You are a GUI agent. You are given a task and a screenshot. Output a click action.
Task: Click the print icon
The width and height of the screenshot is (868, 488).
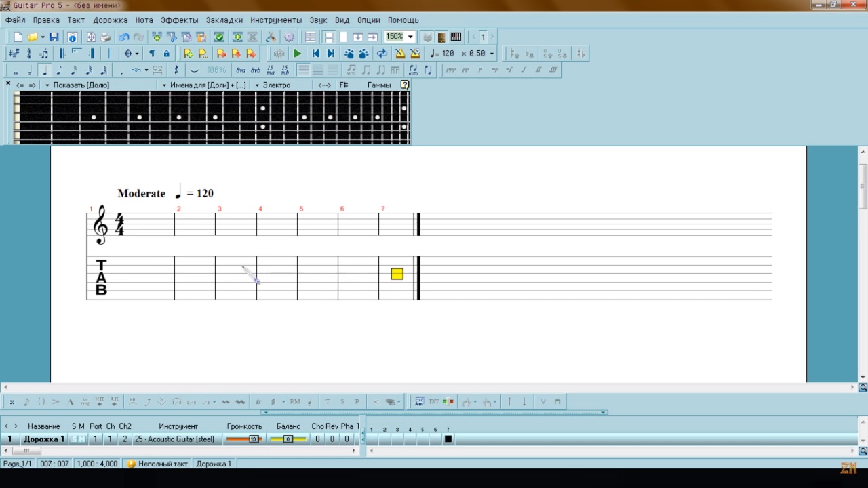(x=106, y=37)
